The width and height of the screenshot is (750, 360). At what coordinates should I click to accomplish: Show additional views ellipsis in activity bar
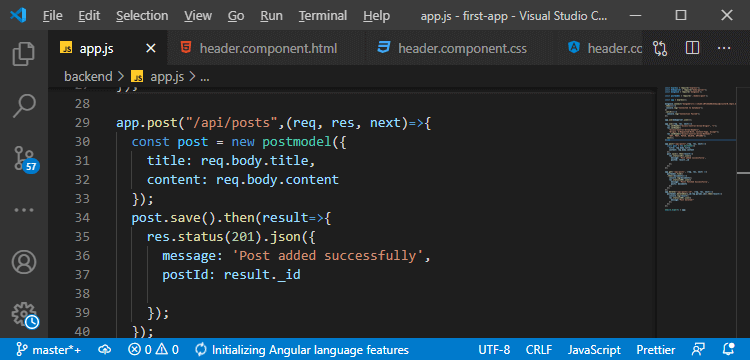[x=23, y=210]
